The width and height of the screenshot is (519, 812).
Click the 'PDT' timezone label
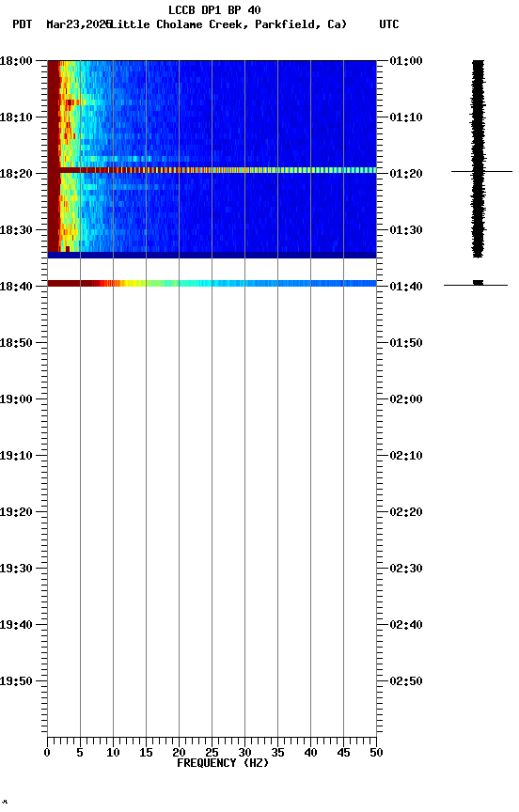click(23, 24)
